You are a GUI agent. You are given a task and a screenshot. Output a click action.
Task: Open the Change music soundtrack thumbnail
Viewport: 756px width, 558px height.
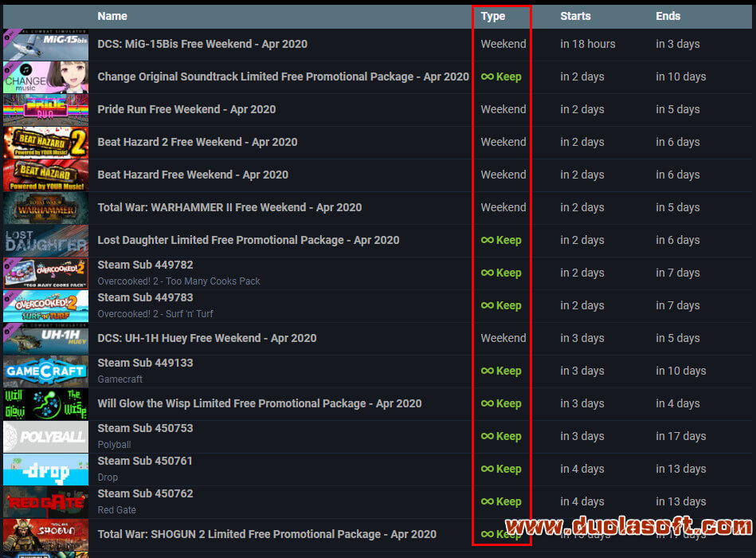45,77
